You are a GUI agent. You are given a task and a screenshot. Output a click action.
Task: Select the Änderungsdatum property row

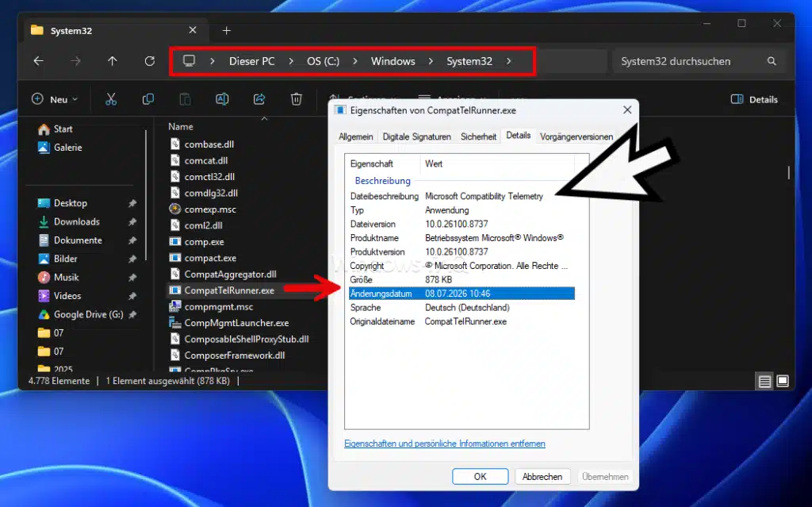point(462,294)
